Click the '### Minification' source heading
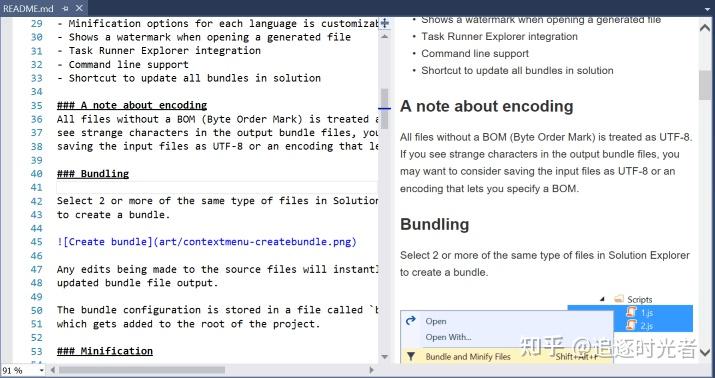The width and height of the screenshot is (715, 378). (105, 351)
